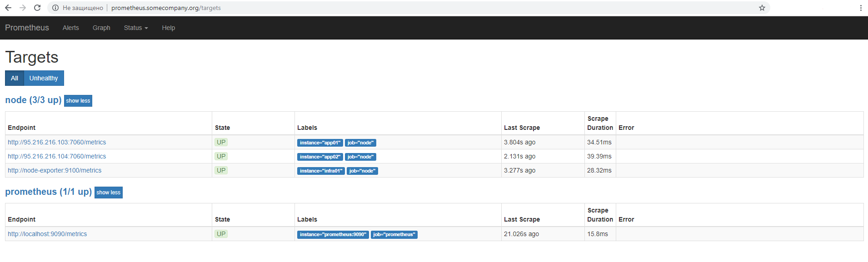Open the localhost:9090/metrics endpoint
The image size is (868, 262).
coord(47,234)
